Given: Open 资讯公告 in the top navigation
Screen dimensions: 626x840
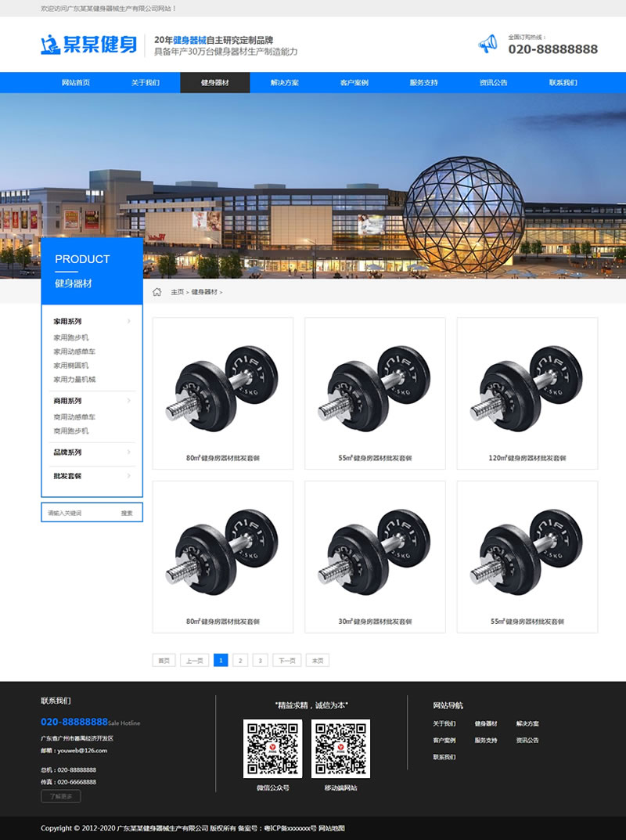Looking at the screenshot, I should [493, 82].
